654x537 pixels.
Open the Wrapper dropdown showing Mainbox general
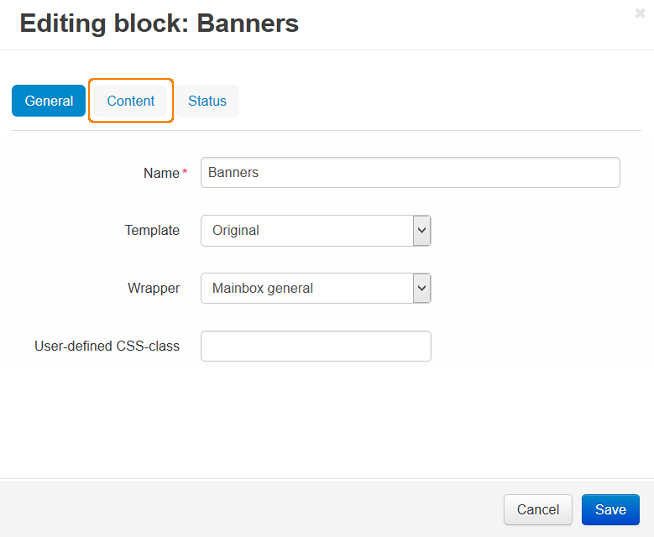point(316,288)
